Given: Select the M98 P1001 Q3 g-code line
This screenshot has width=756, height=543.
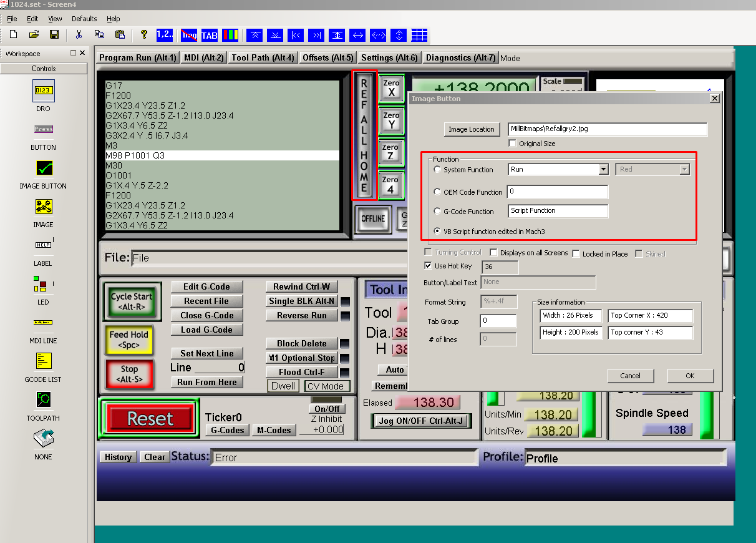Looking at the screenshot, I should (x=222, y=155).
